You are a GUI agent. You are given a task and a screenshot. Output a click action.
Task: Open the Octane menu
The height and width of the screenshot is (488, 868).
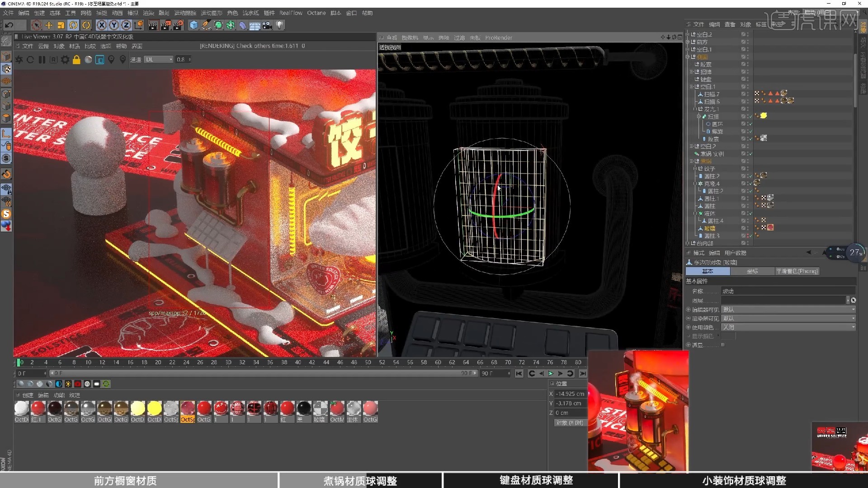click(316, 13)
